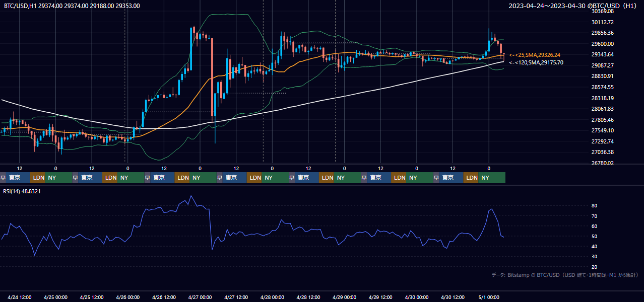Click the 4/25 12:00 date label
Screen dimensions: 644x302
[92, 297]
